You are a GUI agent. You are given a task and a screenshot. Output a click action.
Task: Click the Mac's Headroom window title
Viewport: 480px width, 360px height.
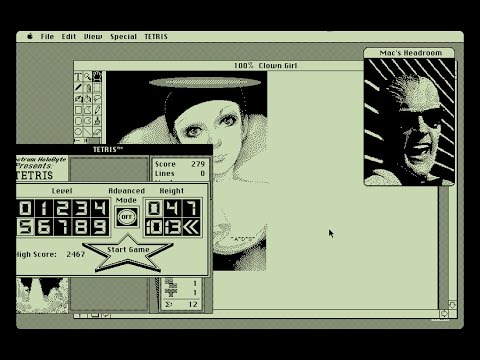click(x=410, y=53)
